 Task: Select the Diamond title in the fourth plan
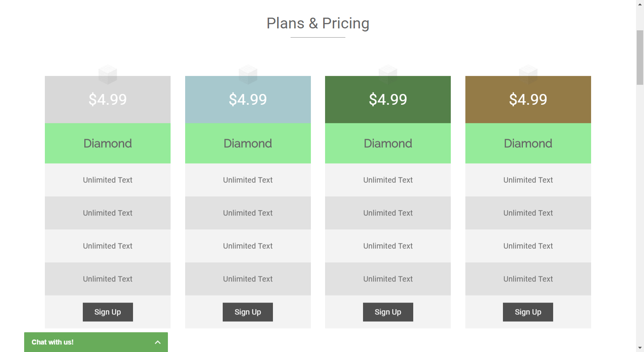click(528, 144)
